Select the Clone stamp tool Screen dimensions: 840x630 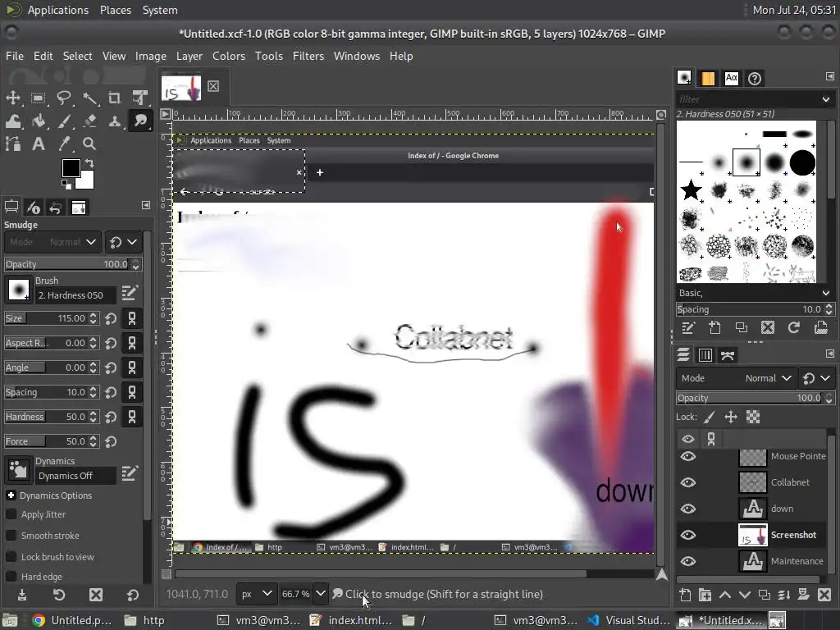click(x=115, y=121)
